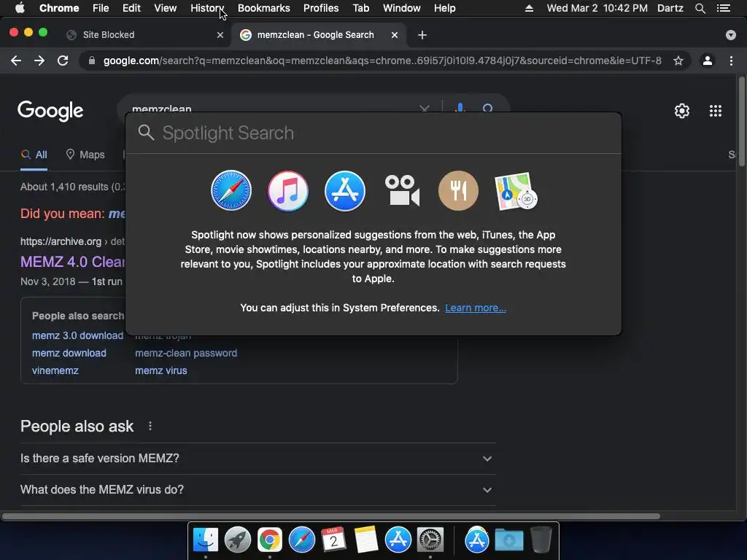The width and height of the screenshot is (747, 560).
Task: Open Google quick settings gear
Action: click(x=682, y=111)
